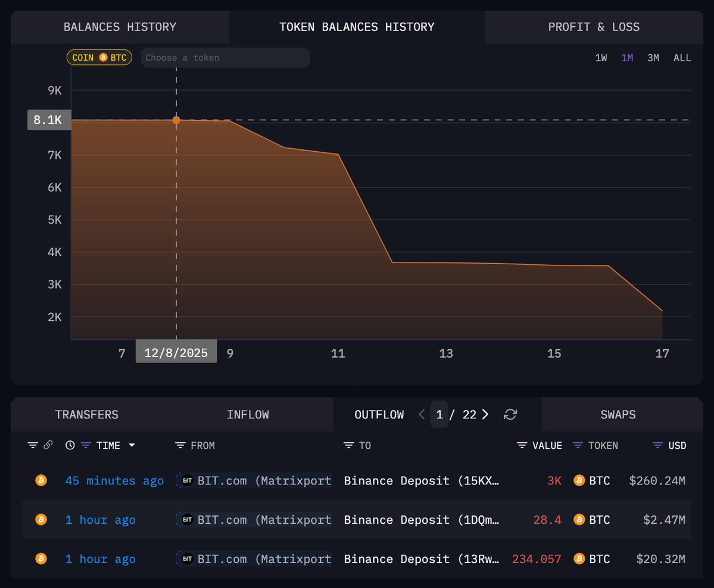This screenshot has width=714, height=588.
Task: Show ALL time range on chart
Action: (x=682, y=58)
